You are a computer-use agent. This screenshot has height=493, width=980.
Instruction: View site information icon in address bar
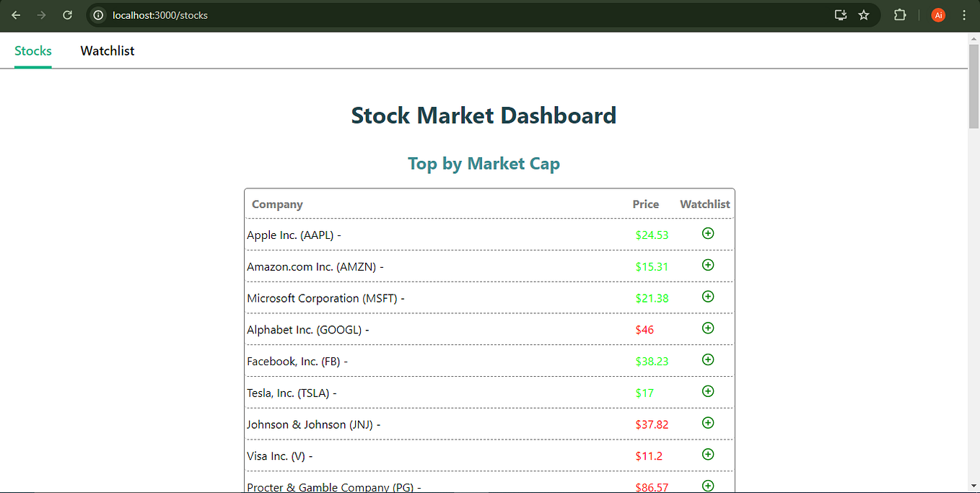tap(99, 15)
